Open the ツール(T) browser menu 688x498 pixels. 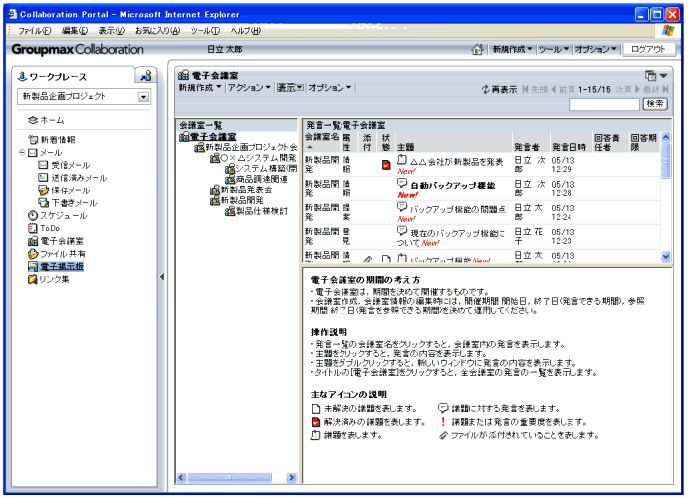[x=206, y=31]
